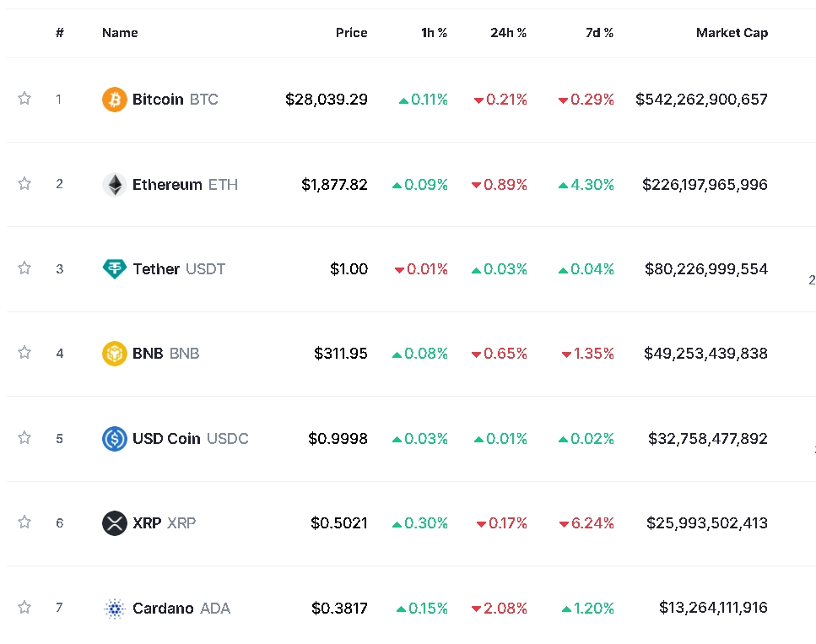
Task: Click the Ethereum diamond logo icon
Action: (114, 185)
